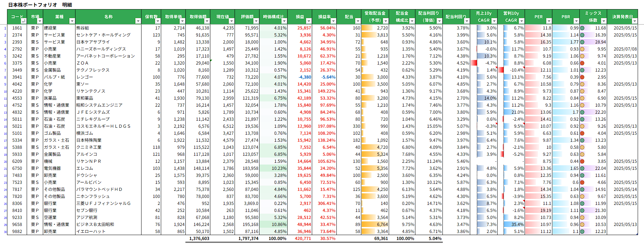
Task: Open the 市場 column filter dropdown
Action: (39, 21)
